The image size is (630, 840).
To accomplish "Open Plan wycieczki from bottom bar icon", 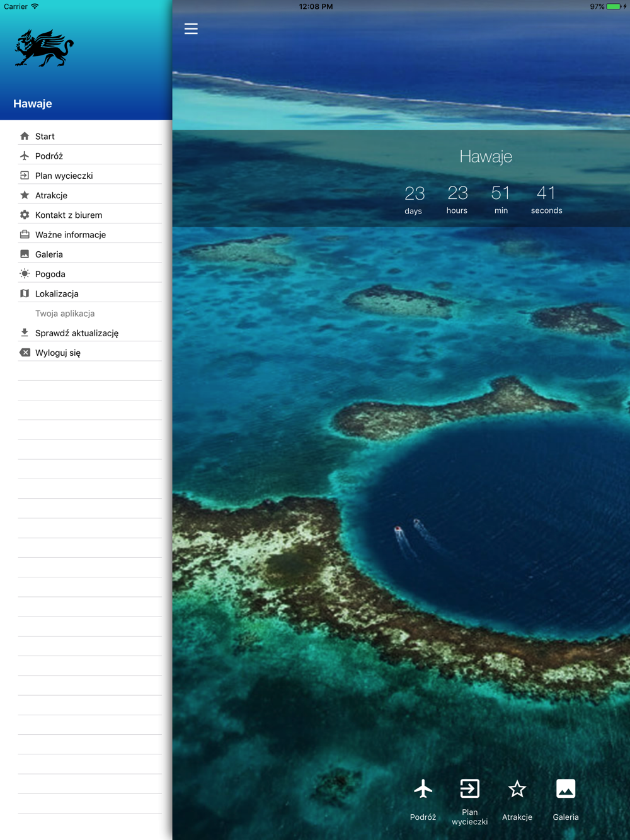I will (x=469, y=789).
